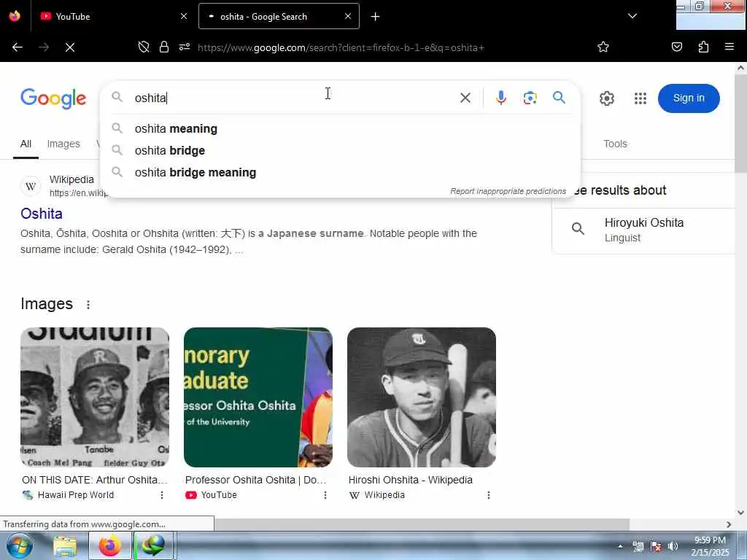
Task: Show hidden system tray icons
Action: 620,546
